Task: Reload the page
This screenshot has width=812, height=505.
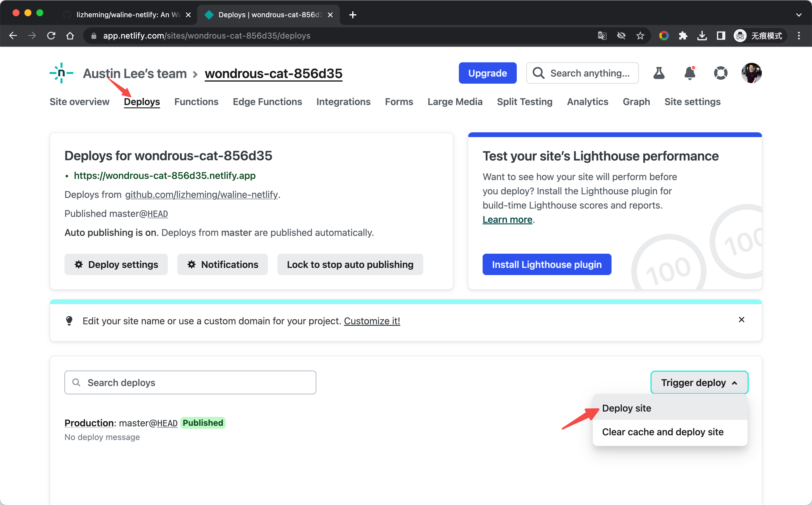Action: [x=51, y=36]
